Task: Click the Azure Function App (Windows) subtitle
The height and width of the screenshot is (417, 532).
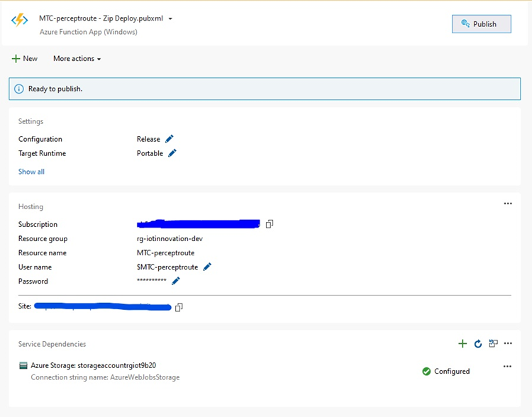Action: pos(88,32)
